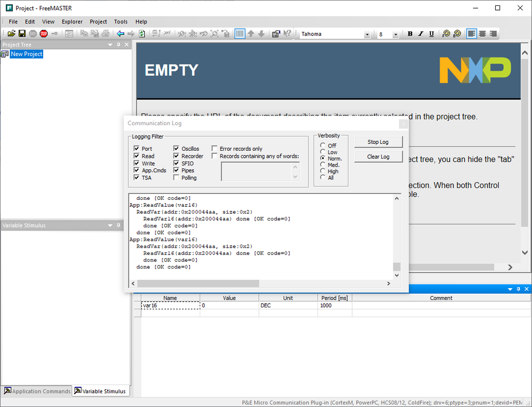Screen dimensions: 532x407
Task: Click the red STOP communication icon
Action: point(44,34)
